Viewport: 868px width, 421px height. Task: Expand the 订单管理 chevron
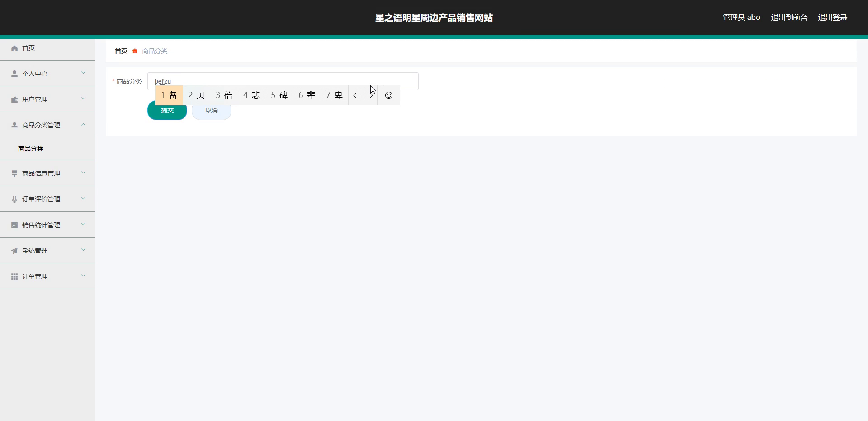pyautogui.click(x=83, y=276)
